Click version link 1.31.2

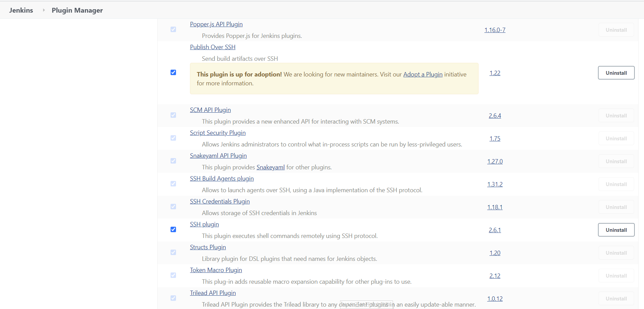495,184
